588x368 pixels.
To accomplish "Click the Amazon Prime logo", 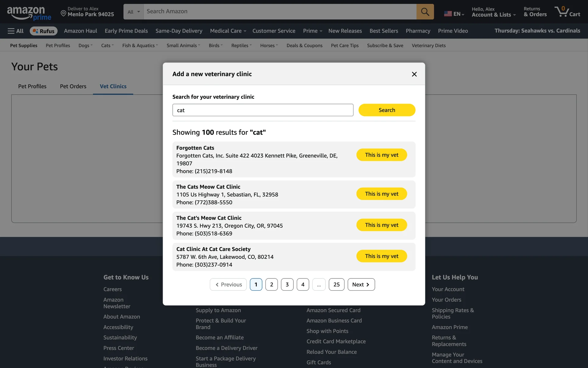I will point(29,13).
